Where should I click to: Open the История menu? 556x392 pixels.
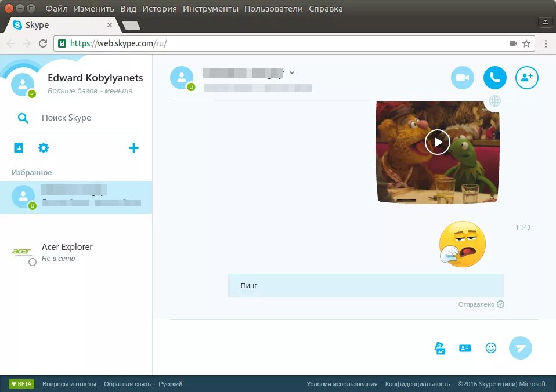[159, 9]
